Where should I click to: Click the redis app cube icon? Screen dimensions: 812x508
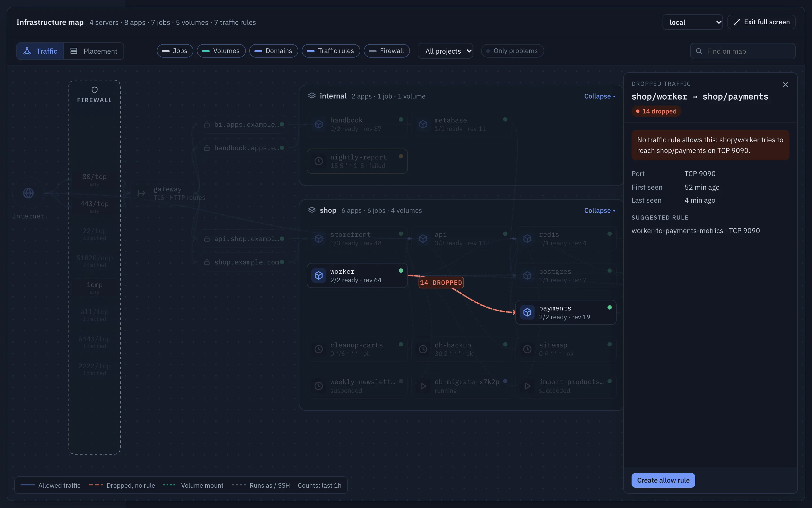pos(527,238)
